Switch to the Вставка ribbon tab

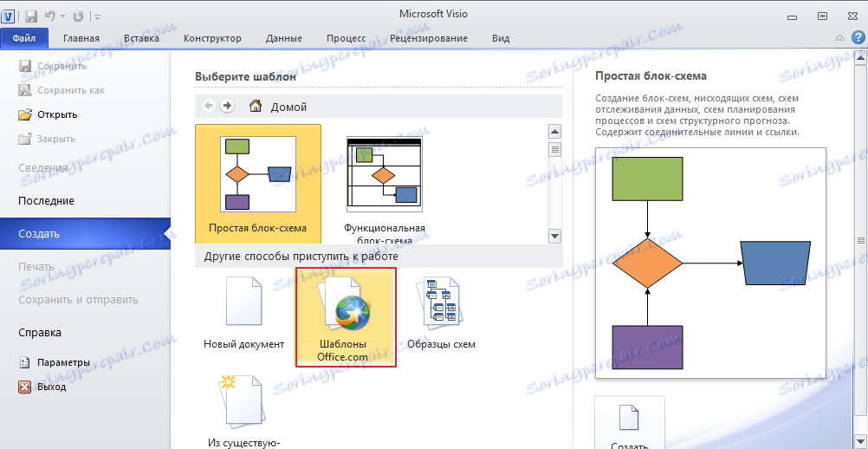141,38
